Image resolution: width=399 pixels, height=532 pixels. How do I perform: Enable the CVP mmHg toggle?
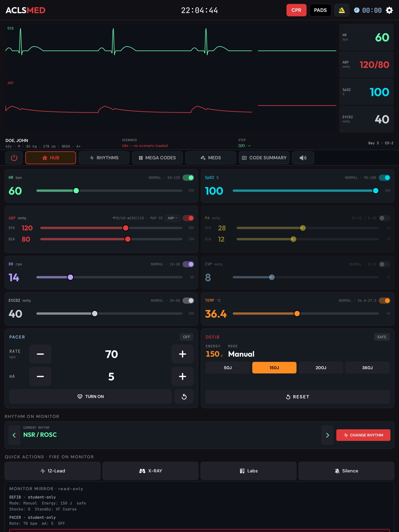pos(384,264)
